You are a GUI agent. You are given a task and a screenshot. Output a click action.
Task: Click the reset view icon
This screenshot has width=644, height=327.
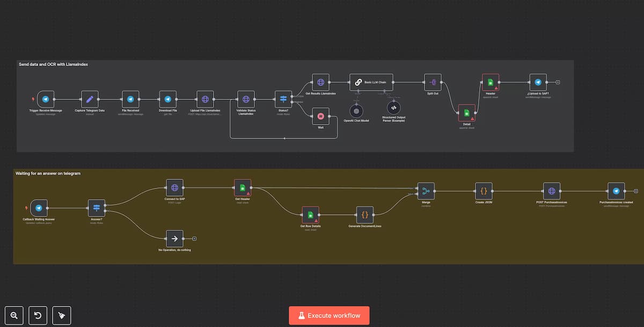click(38, 315)
